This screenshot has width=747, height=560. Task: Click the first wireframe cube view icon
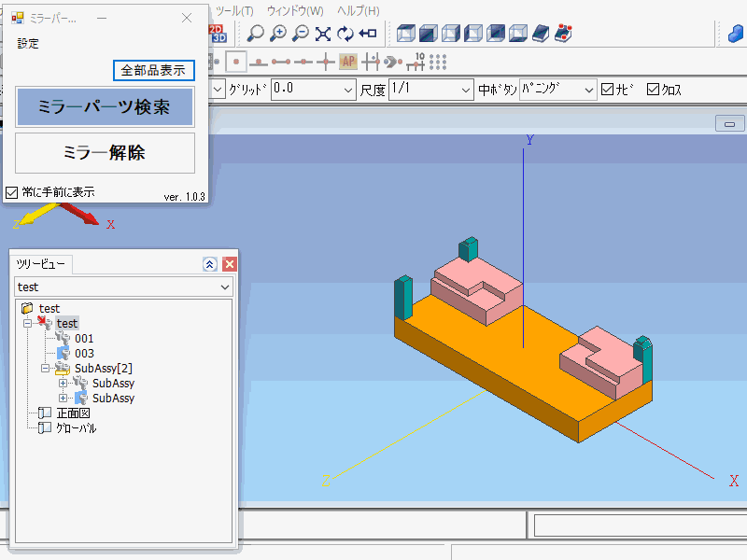point(406,34)
